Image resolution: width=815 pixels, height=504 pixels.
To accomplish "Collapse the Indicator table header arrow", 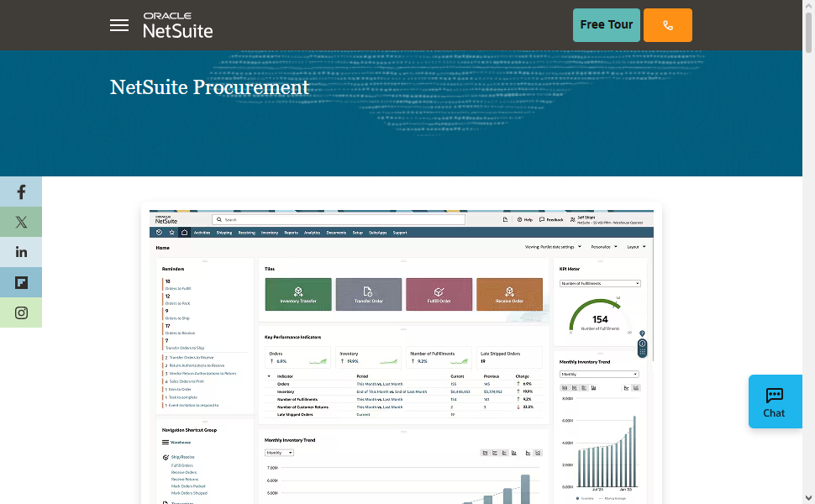I will [x=269, y=376].
